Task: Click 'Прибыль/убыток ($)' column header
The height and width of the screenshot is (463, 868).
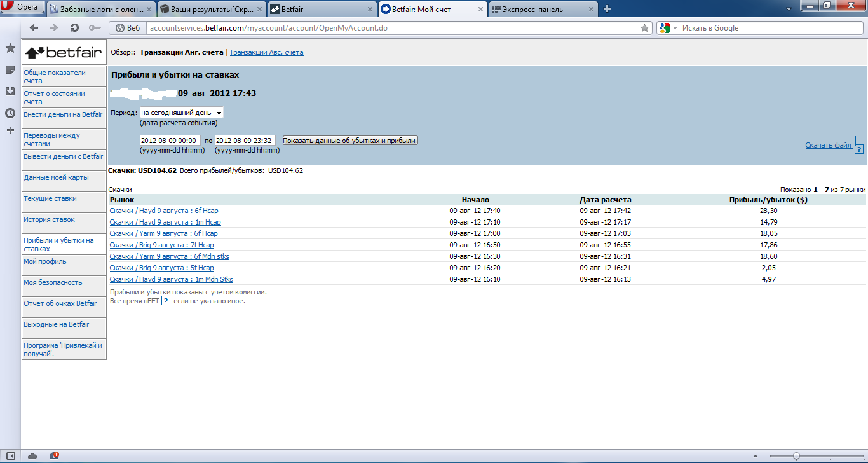Action: point(768,200)
